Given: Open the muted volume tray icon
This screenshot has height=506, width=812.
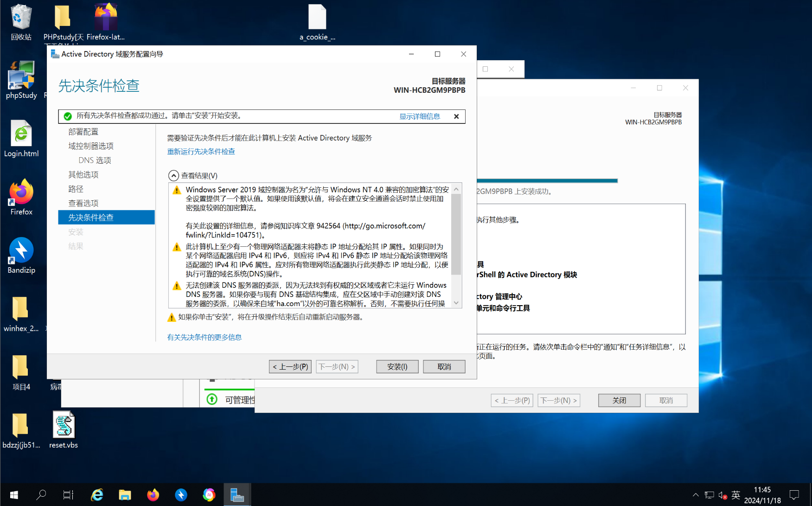Looking at the screenshot, I should 722,495.
